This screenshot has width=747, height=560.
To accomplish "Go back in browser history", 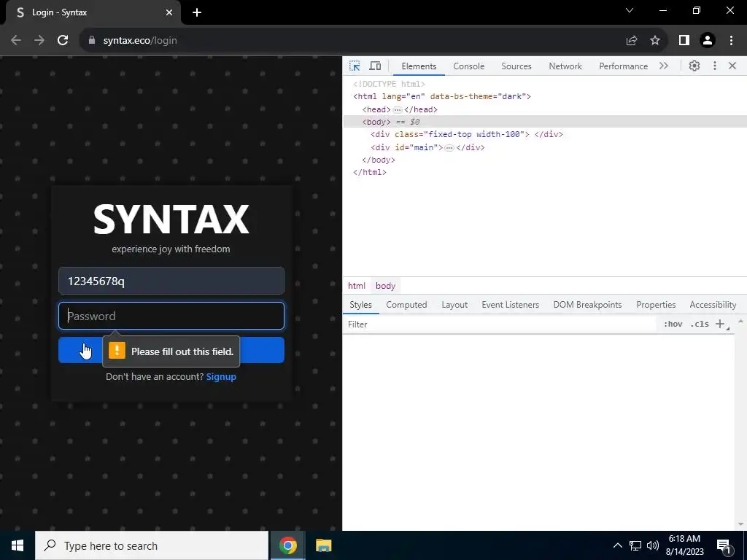I will (x=16, y=41).
